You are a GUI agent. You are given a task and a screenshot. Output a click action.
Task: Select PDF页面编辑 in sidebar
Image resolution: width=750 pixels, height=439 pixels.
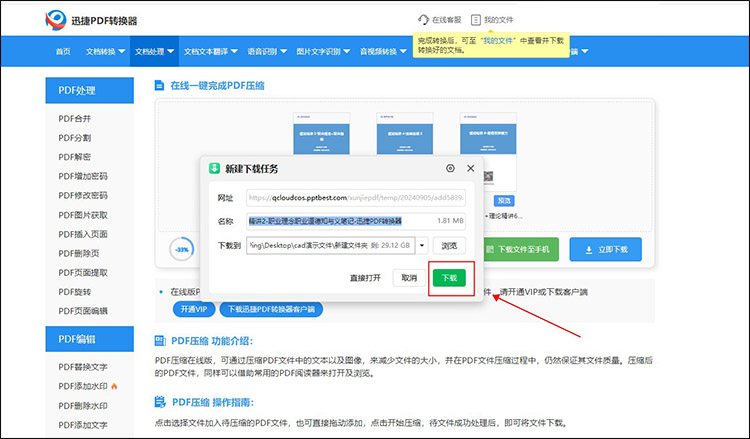[x=83, y=311]
